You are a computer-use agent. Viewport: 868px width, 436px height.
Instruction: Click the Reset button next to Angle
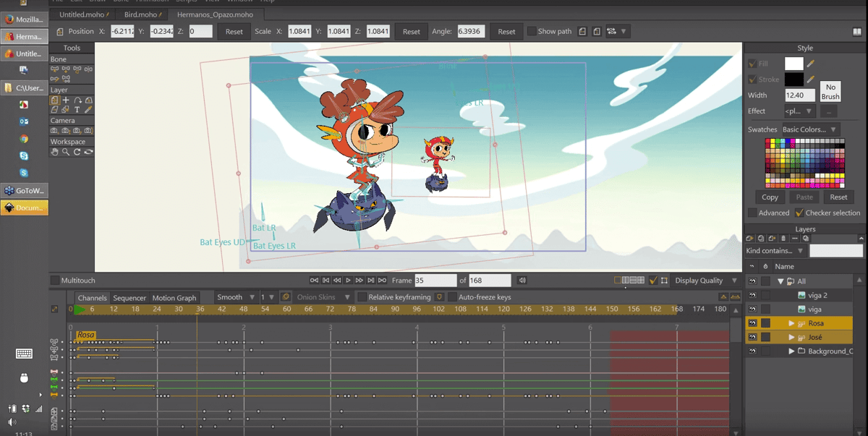point(506,32)
